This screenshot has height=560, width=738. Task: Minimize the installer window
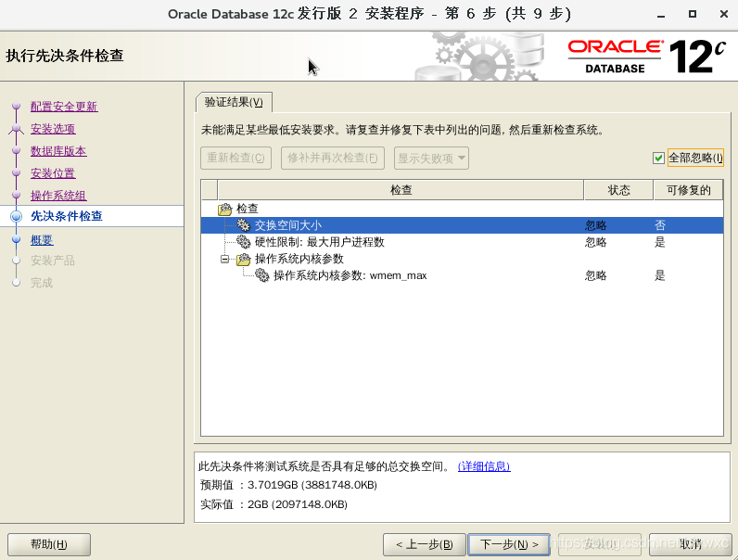pyautogui.click(x=661, y=15)
